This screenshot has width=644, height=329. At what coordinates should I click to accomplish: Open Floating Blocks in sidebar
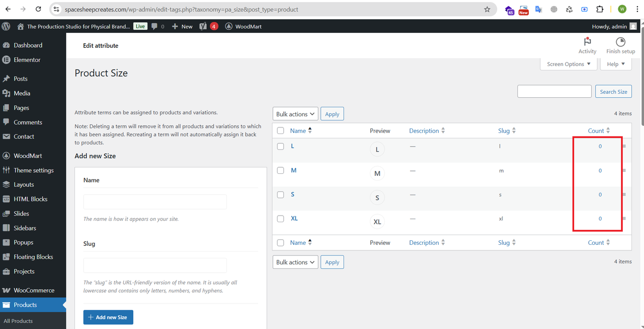[x=33, y=257]
